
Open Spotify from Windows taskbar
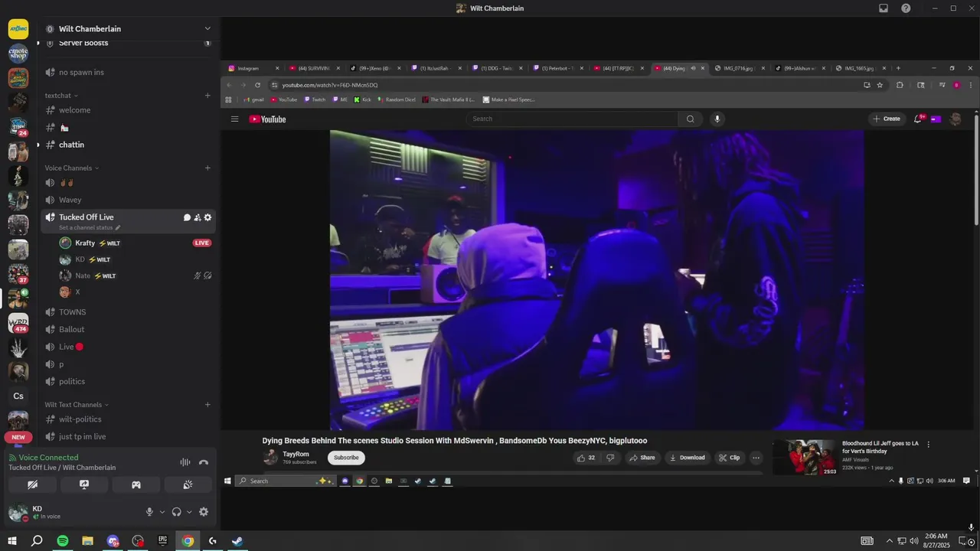click(x=63, y=541)
